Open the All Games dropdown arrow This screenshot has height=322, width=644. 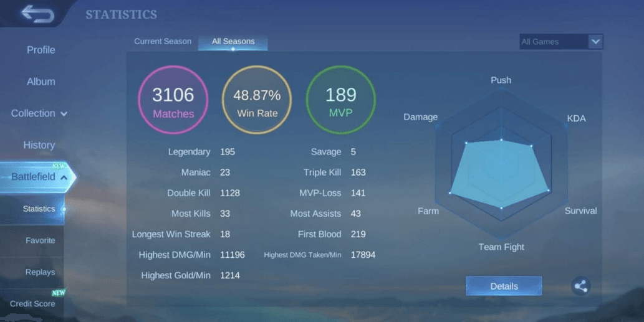[x=595, y=42]
